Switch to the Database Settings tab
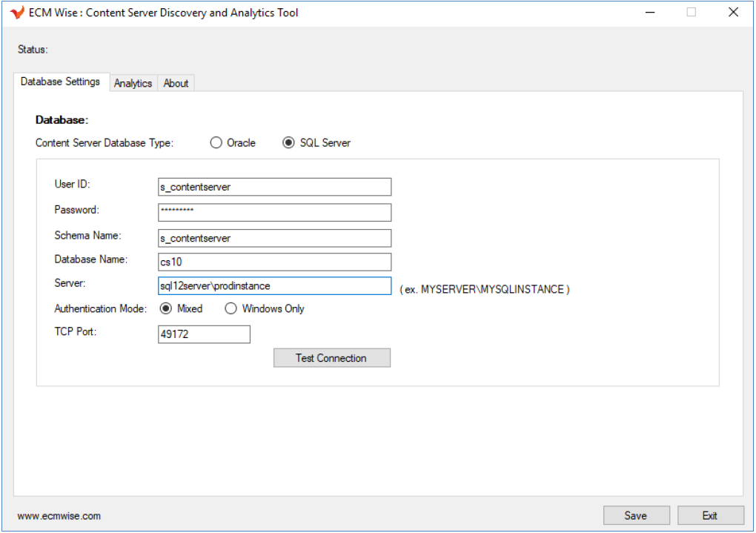 click(61, 82)
